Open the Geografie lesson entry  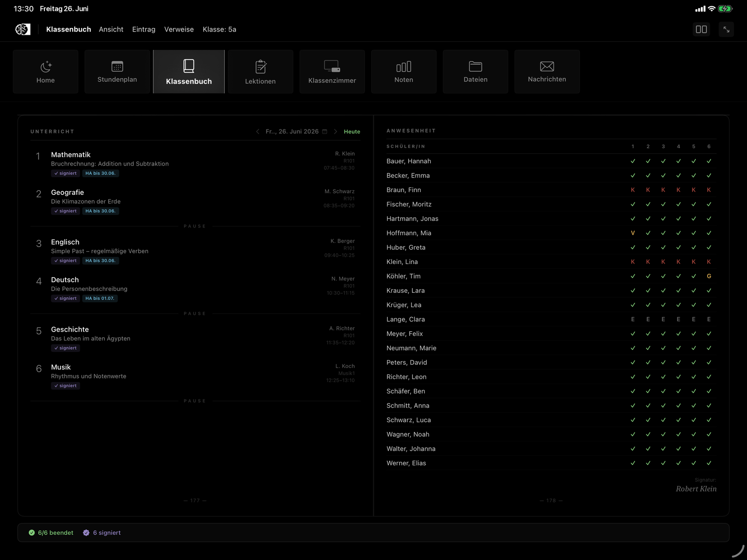pos(195,201)
